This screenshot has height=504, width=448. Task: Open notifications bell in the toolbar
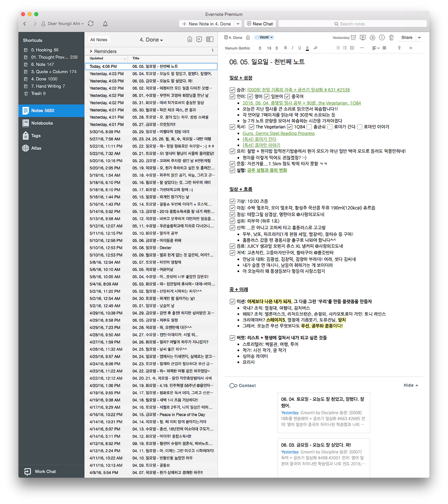point(105,24)
